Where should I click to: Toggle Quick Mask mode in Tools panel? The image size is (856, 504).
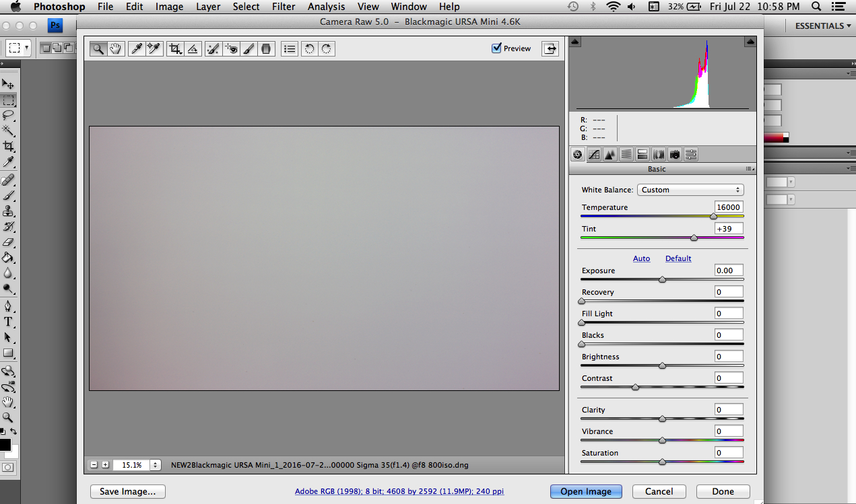click(x=8, y=467)
